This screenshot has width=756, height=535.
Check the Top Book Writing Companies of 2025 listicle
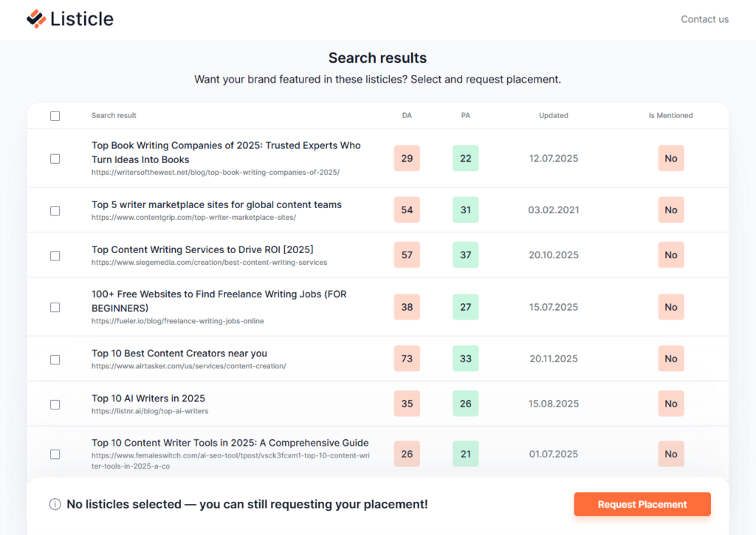55,158
